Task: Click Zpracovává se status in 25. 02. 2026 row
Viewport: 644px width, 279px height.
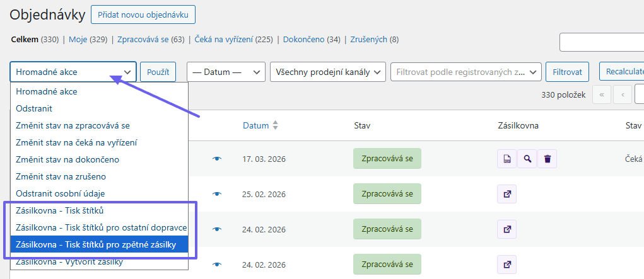Action: [x=387, y=194]
